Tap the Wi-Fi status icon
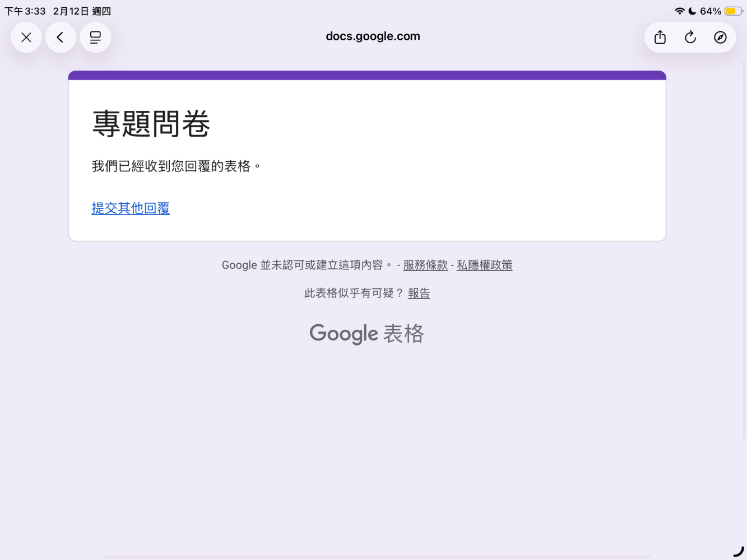Image resolution: width=747 pixels, height=560 pixels. [x=680, y=11]
